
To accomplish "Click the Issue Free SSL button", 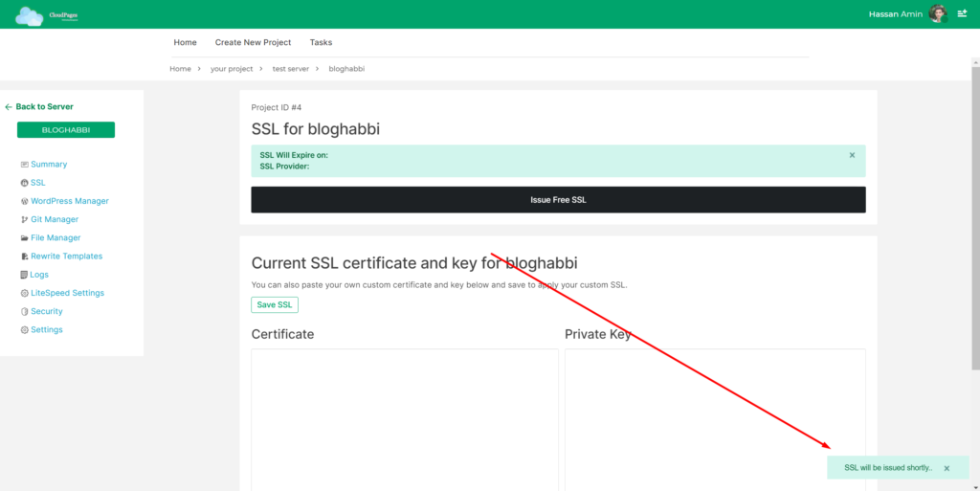I will coord(558,200).
